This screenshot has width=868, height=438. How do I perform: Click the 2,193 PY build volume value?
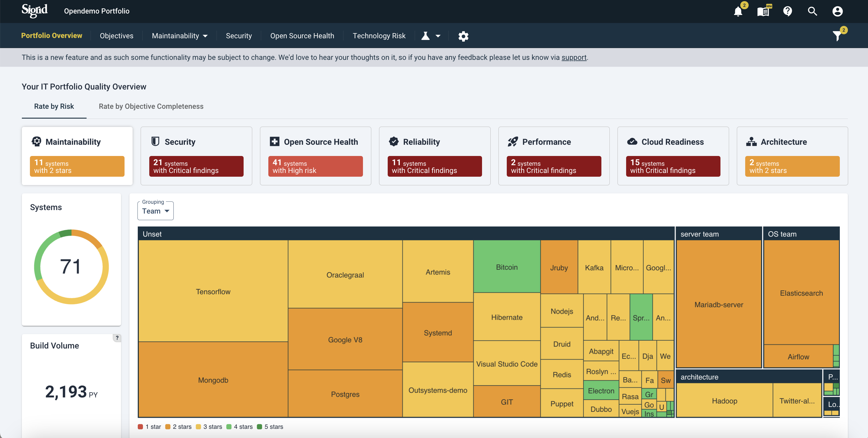(71, 391)
